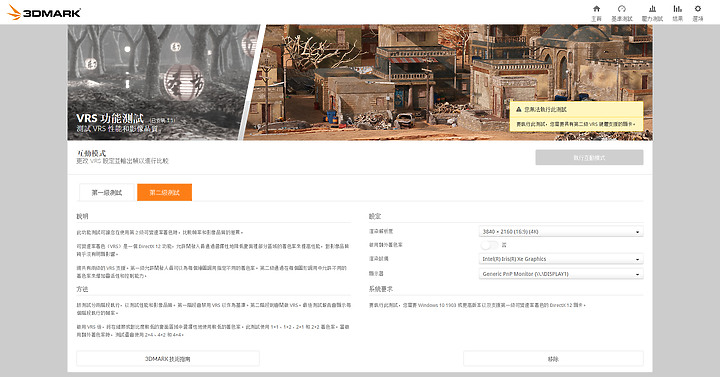The height and width of the screenshot is (377, 720).
Task: Open the Intel(R) Iris(R) Xe Graphics dropdown
Action: (561, 259)
